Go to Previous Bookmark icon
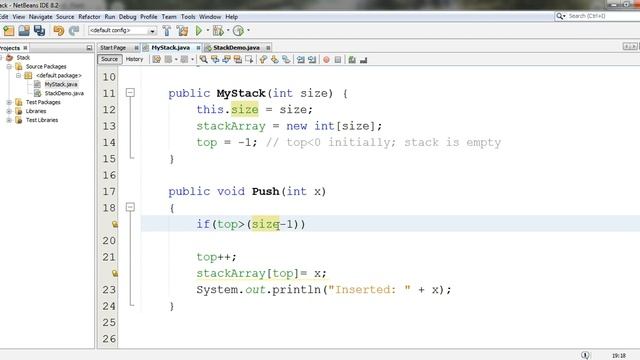 coord(263,60)
